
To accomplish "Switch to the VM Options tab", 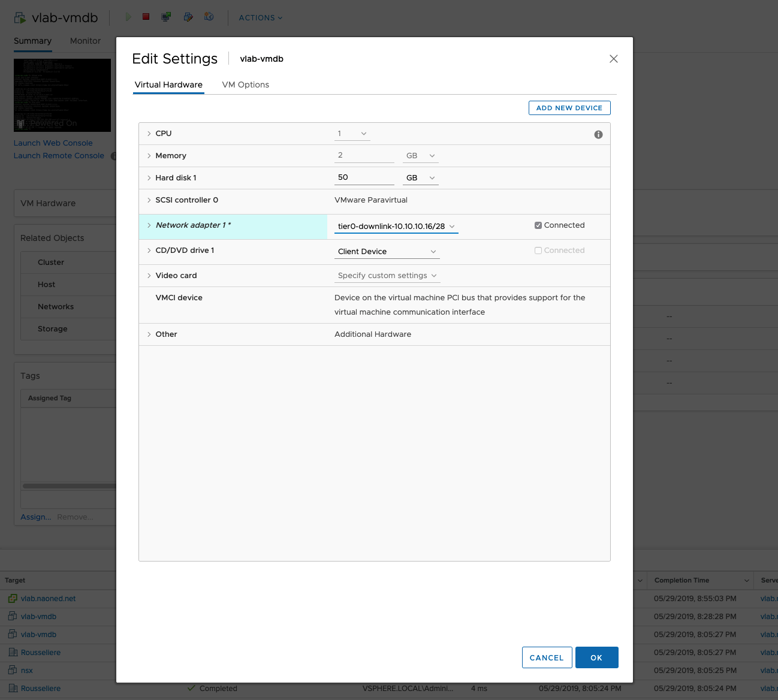I will pos(245,85).
